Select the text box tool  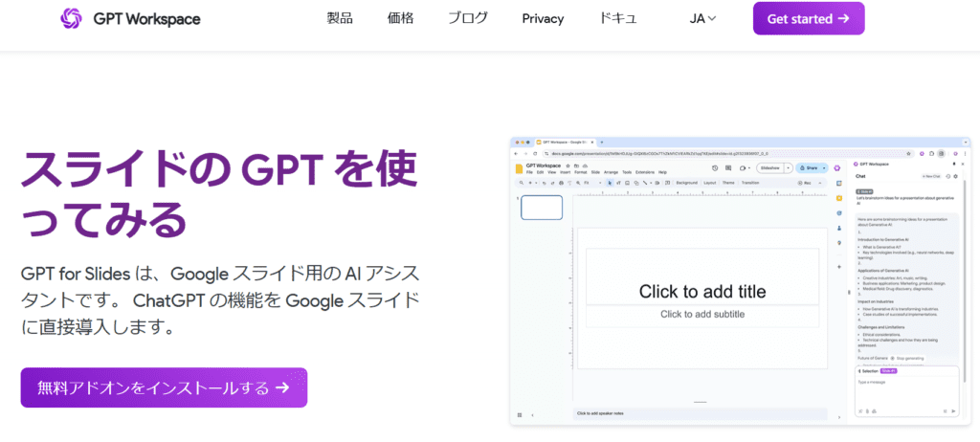tap(618, 183)
